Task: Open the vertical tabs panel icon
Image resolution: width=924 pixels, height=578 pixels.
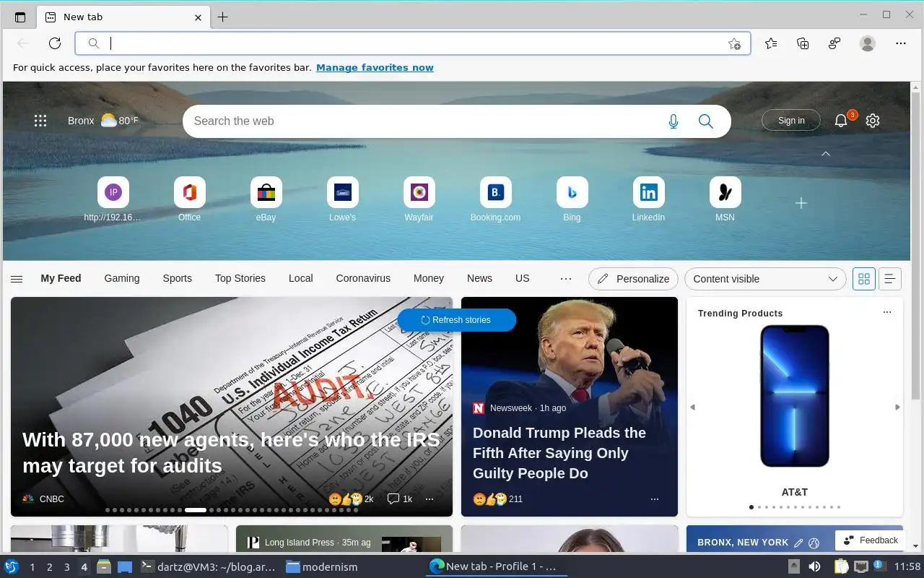Action: coord(20,17)
